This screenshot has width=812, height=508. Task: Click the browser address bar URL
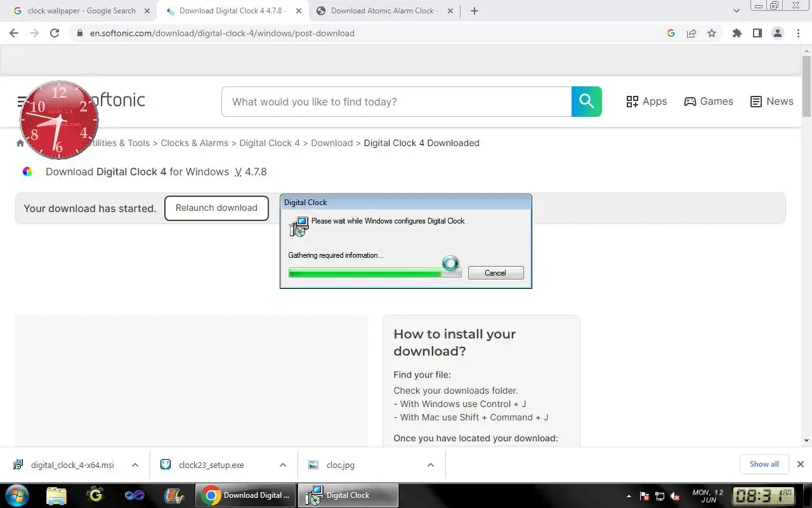click(x=222, y=33)
